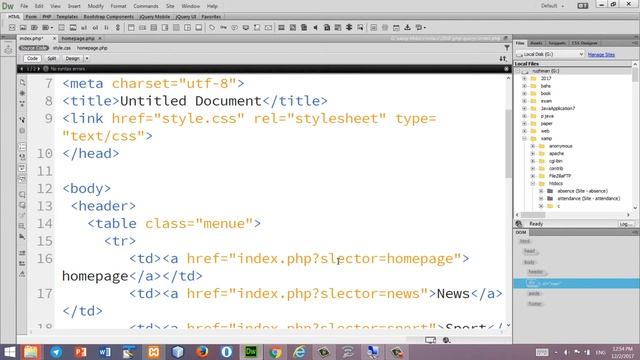Open Chrome from the taskbar
This screenshot has height=360, width=640.
coord(276,352)
